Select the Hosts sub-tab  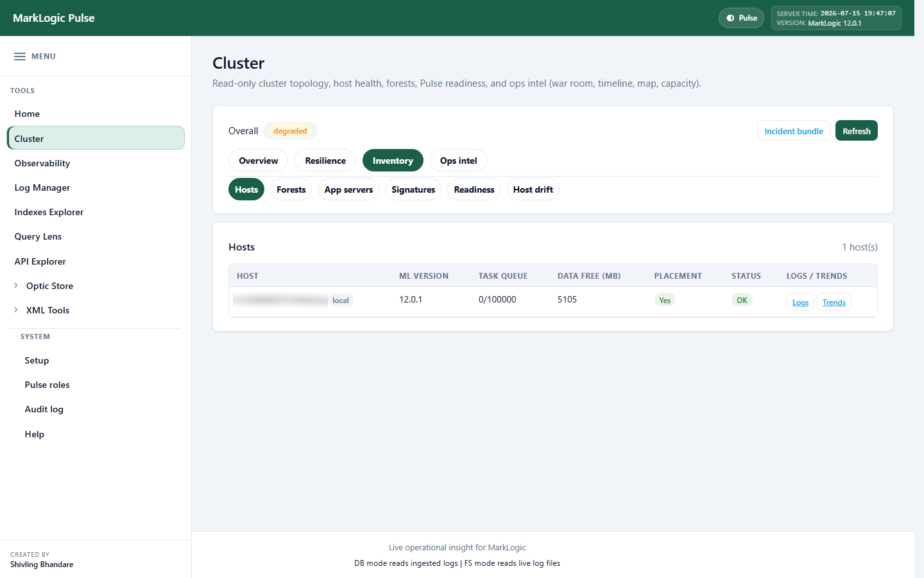246,189
